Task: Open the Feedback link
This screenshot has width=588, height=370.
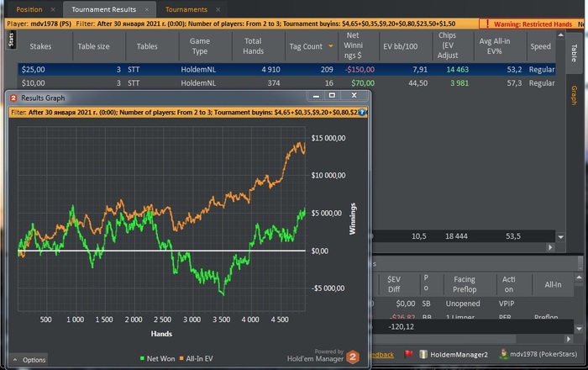Action: tap(382, 355)
